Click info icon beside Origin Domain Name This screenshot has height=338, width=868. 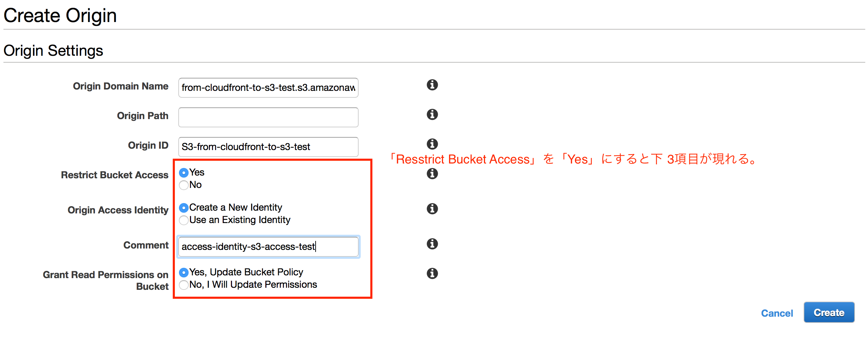[x=432, y=85]
